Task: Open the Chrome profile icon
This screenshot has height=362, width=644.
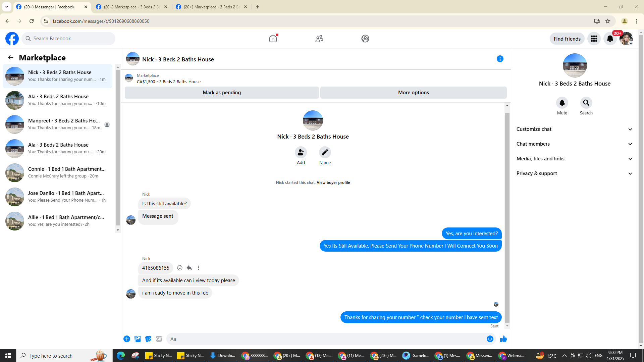Action: point(624,21)
